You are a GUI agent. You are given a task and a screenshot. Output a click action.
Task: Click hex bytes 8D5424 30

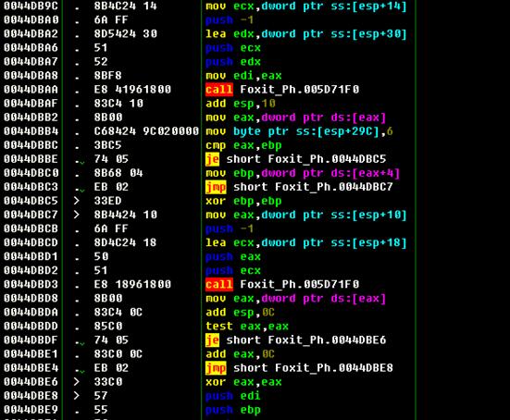(126, 34)
